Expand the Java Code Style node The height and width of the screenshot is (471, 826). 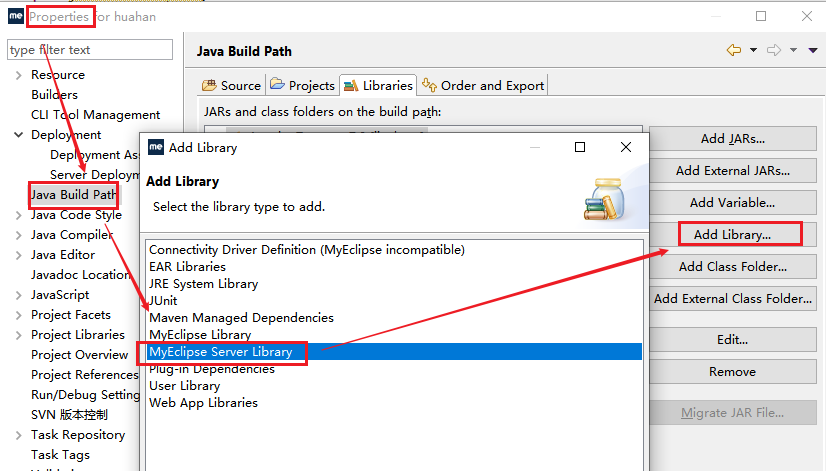(19, 215)
